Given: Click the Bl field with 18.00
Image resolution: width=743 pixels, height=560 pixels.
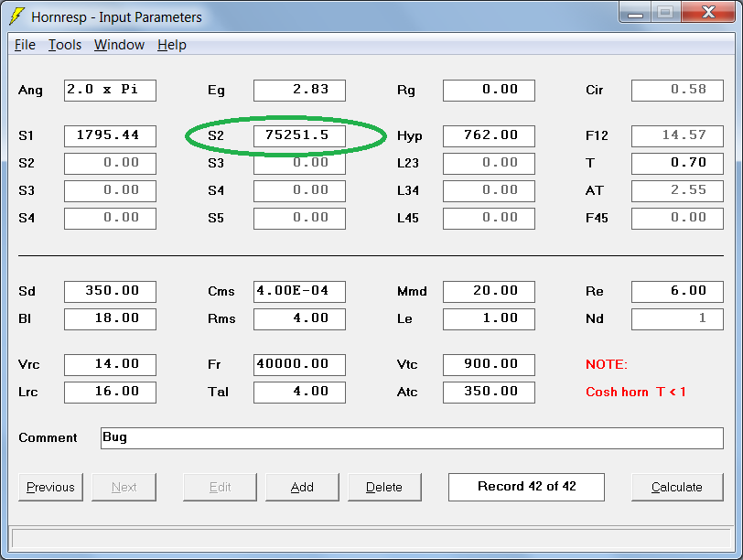Looking at the screenshot, I should click(x=110, y=318).
